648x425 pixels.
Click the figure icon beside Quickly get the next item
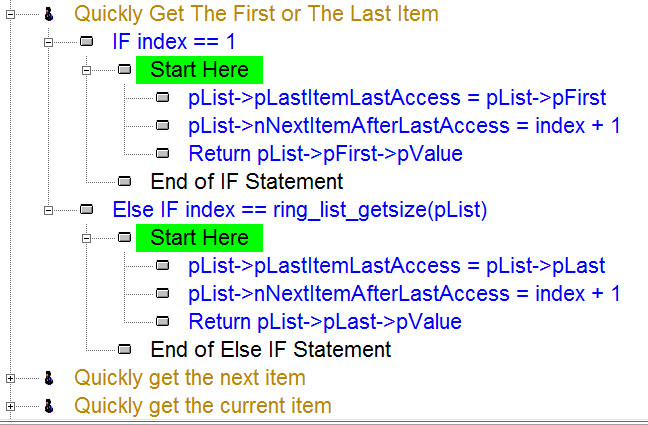(x=49, y=378)
